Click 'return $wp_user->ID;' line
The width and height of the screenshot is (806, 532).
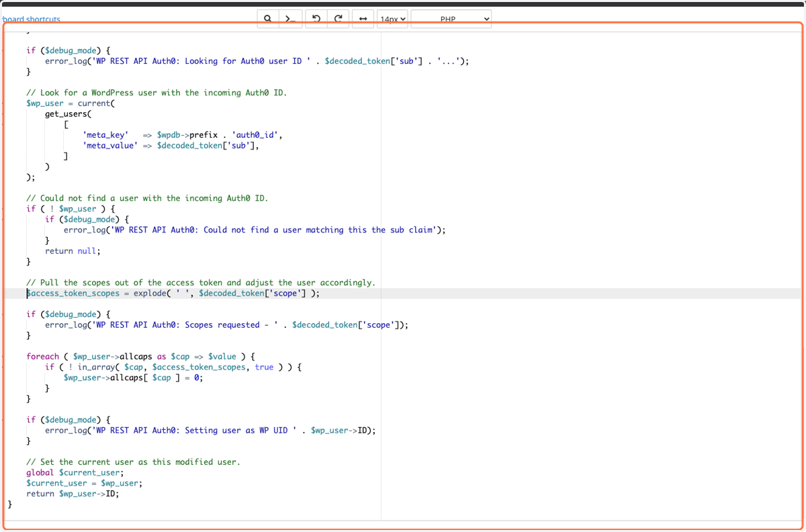(73, 494)
